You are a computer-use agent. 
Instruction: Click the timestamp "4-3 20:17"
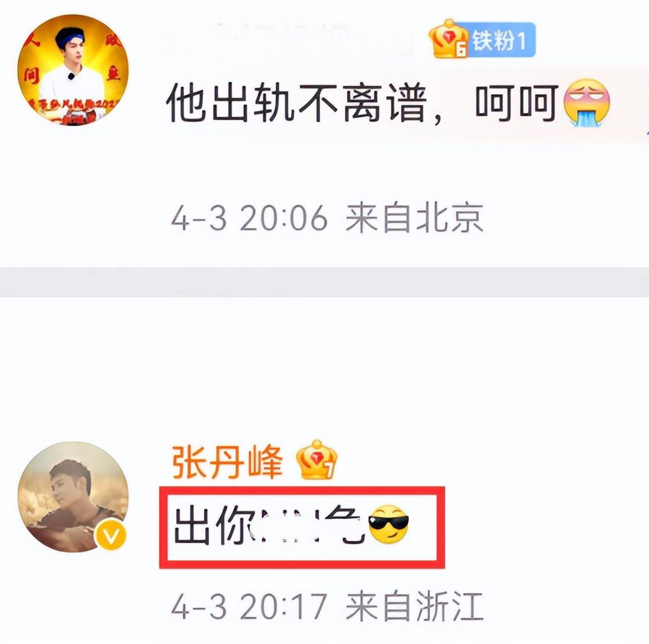tap(249, 607)
